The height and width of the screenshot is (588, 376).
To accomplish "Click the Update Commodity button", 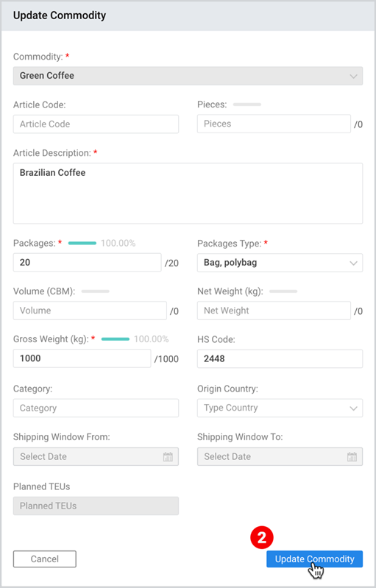I will [x=314, y=559].
